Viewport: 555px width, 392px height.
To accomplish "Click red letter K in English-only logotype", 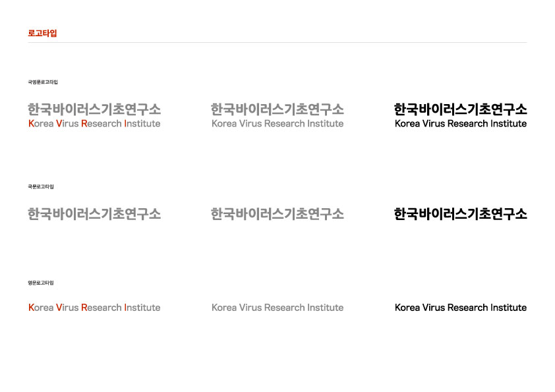I will pos(32,308).
